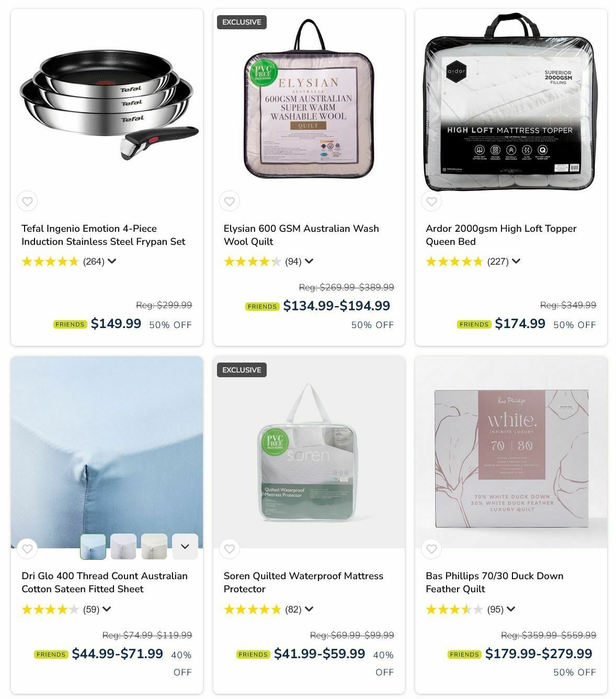
Task: Open Tefal Ingenio Emotion Frypan Set product link
Action: [104, 235]
